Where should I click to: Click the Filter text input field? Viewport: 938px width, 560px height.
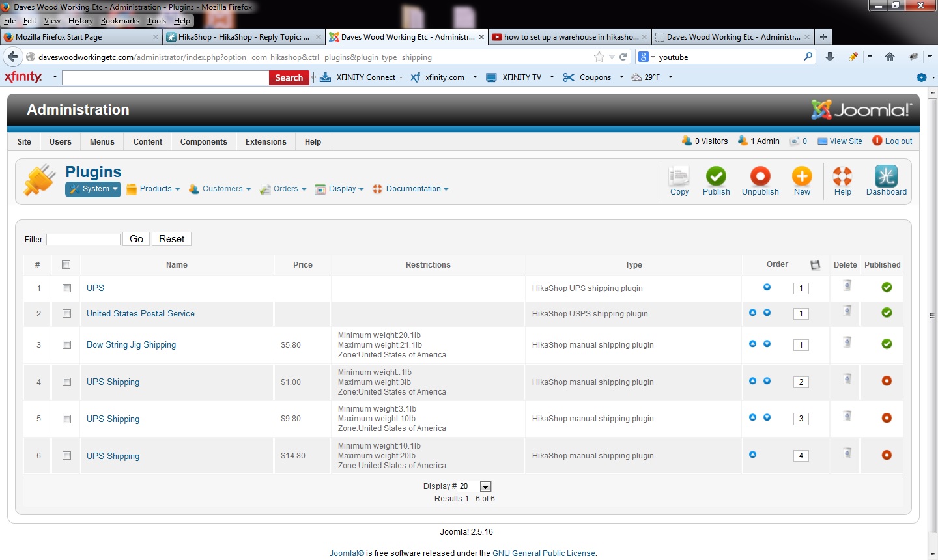[x=83, y=240]
